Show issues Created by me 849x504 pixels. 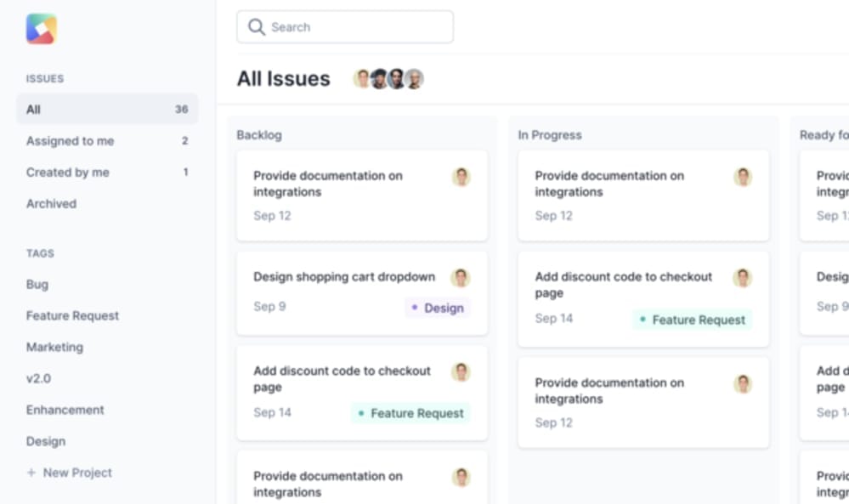coord(68,173)
